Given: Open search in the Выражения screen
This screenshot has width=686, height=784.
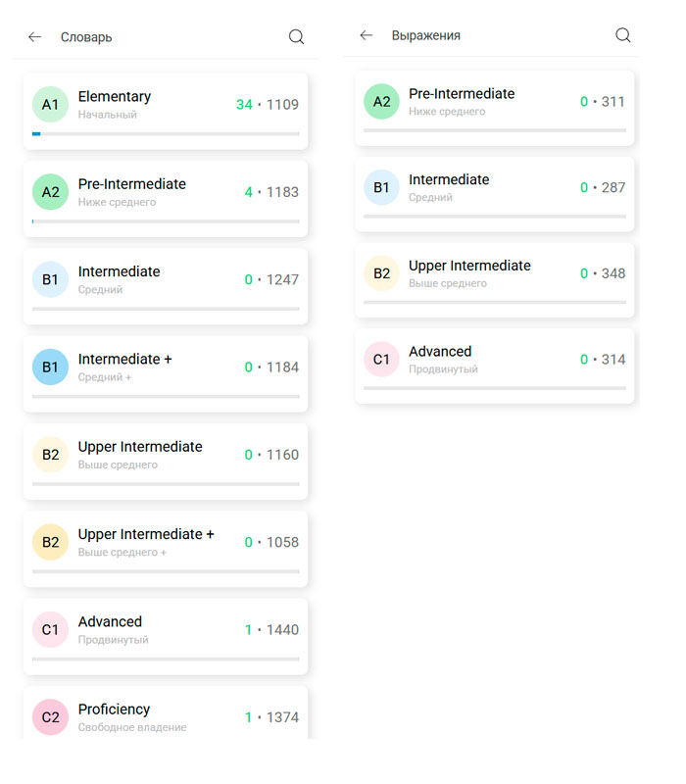Looking at the screenshot, I should click(622, 35).
